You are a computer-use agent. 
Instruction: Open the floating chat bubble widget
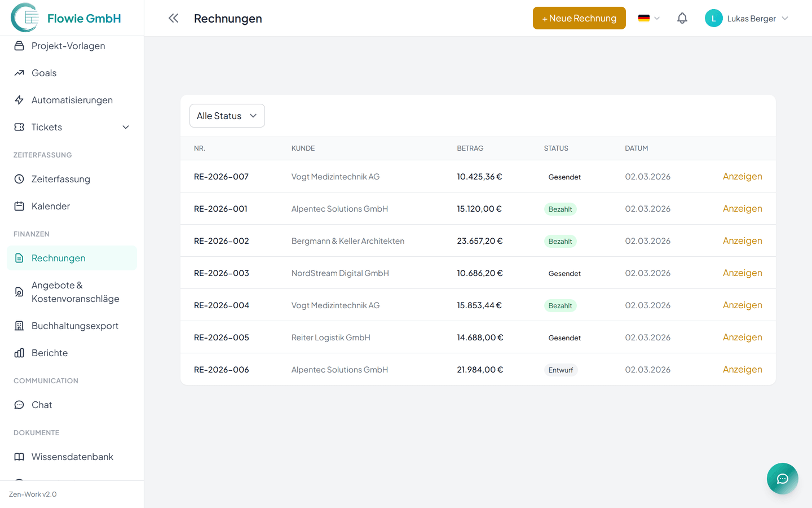[782, 479]
